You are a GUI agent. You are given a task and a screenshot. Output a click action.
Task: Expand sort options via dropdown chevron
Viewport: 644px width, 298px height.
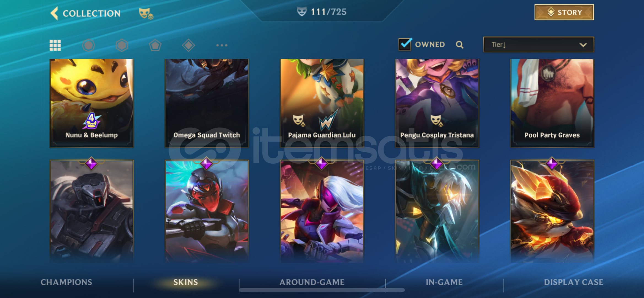[583, 45]
